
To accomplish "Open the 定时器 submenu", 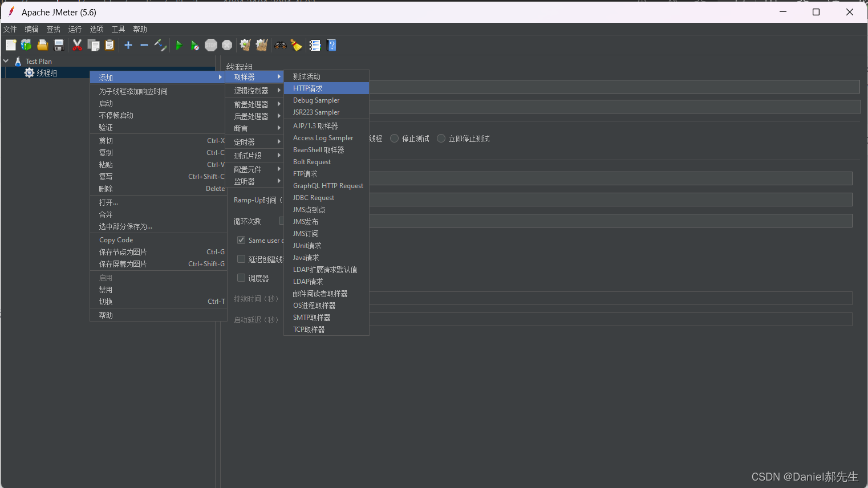I will [255, 142].
